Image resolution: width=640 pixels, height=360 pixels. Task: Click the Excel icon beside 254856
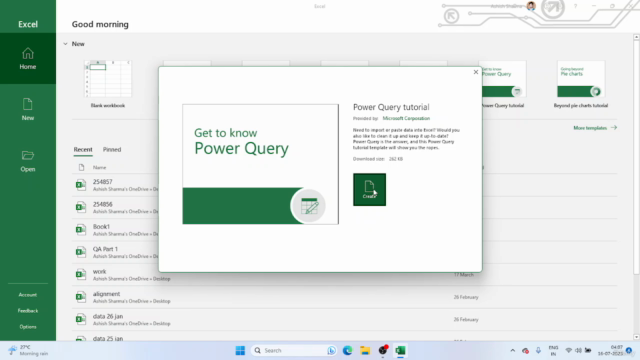81,207
